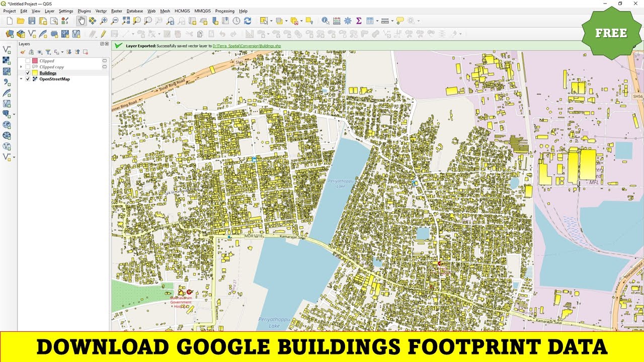Click the Zoom to Selection icon
644x362 pixels.
[x=137, y=21]
